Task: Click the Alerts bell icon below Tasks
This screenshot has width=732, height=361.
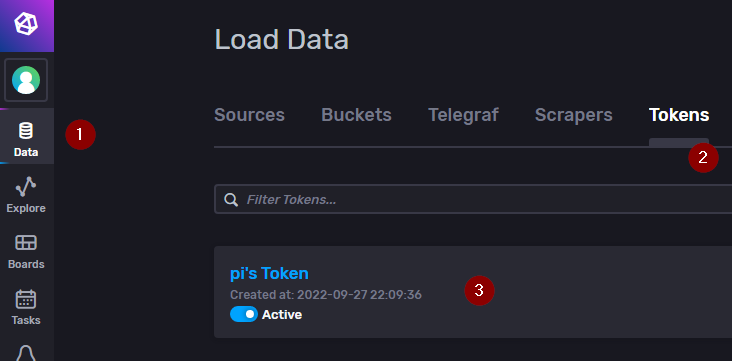Action: pos(26,353)
